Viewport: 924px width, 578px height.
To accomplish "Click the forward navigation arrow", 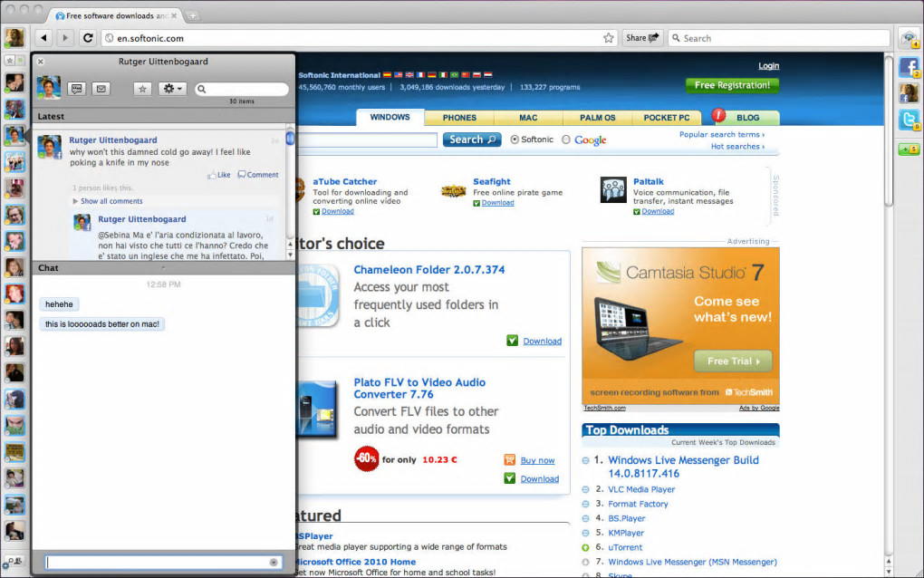I will (65, 38).
